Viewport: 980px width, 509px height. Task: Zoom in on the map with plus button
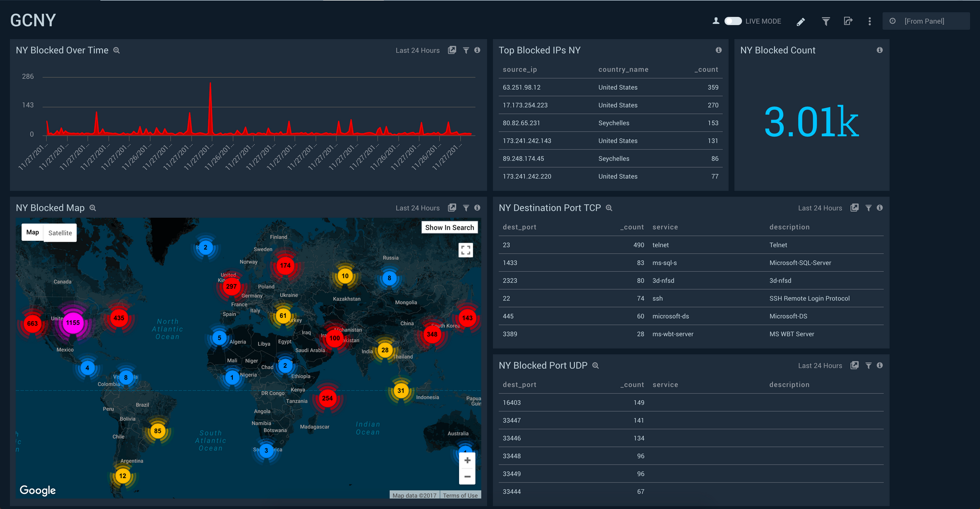pos(467,460)
